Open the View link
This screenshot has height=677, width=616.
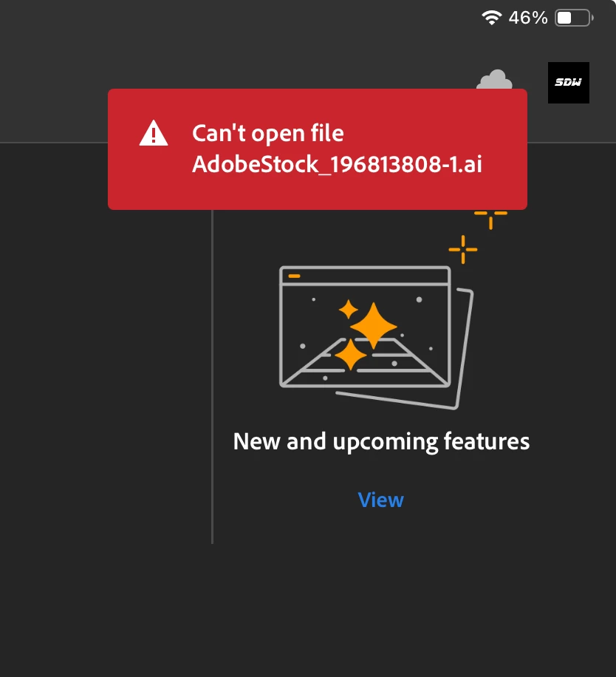click(381, 500)
